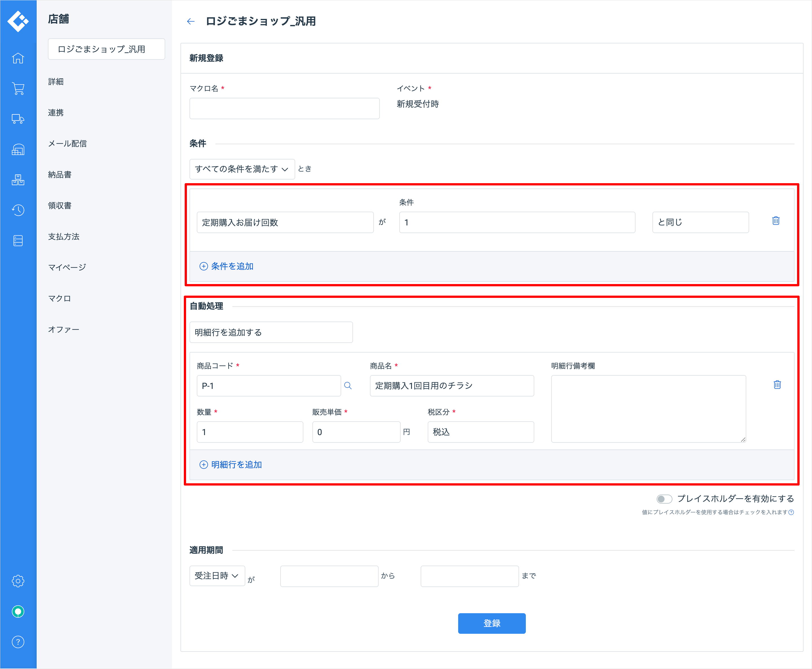
Task: Go to the マクロ menu item
Action: (59, 298)
